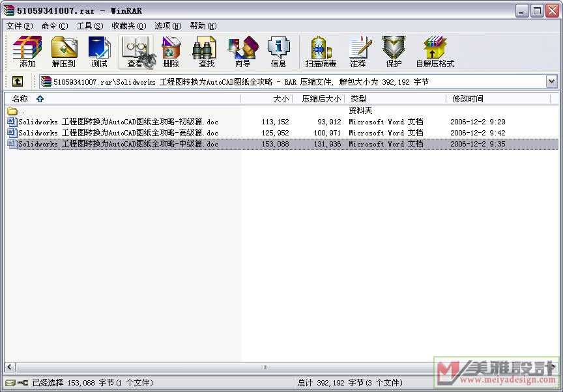Image resolution: width=563 pixels, height=392 pixels.
Task: Open the 查看 (View) toolbar tool
Action: (x=136, y=51)
